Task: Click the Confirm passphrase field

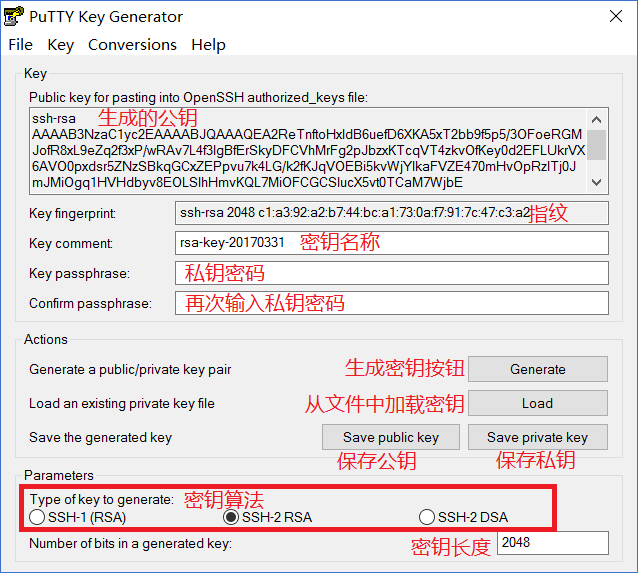Action: (391, 303)
